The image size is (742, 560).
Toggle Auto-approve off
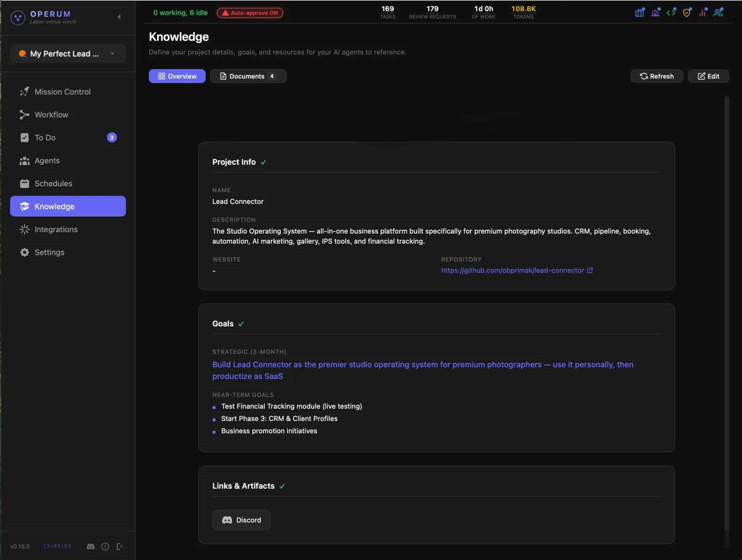coord(250,13)
